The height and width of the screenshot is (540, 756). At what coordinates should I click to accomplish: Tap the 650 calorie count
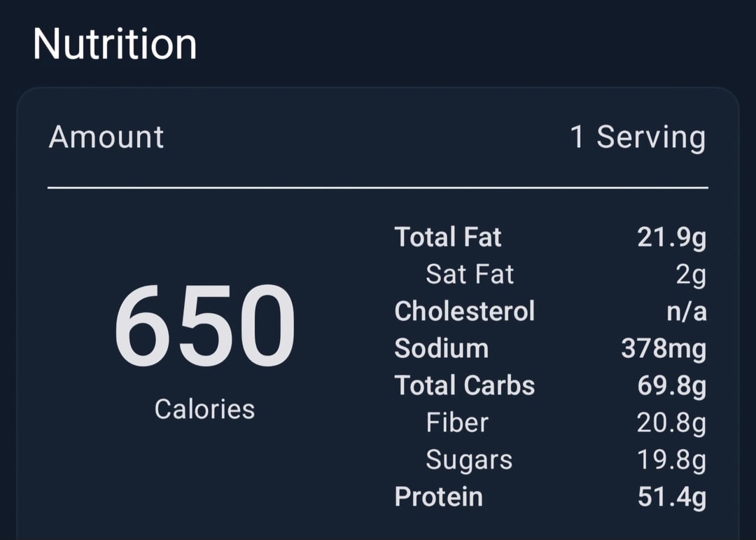pos(204,328)
